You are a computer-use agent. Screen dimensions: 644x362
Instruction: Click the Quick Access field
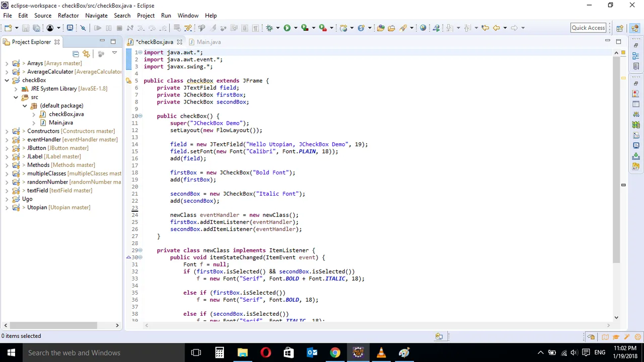[x=588, y=28]
